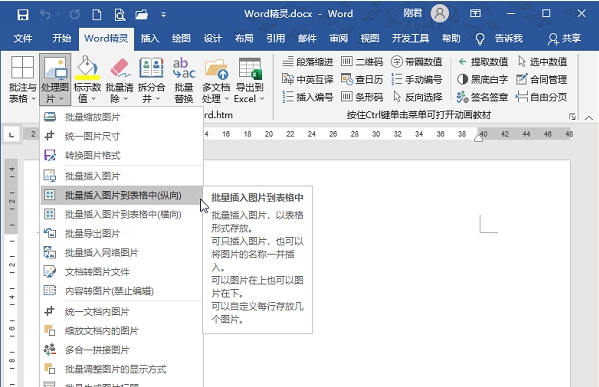Select 批量导出图片 menu item
Screen dimensions: 599x387
(x=121, y=233)
